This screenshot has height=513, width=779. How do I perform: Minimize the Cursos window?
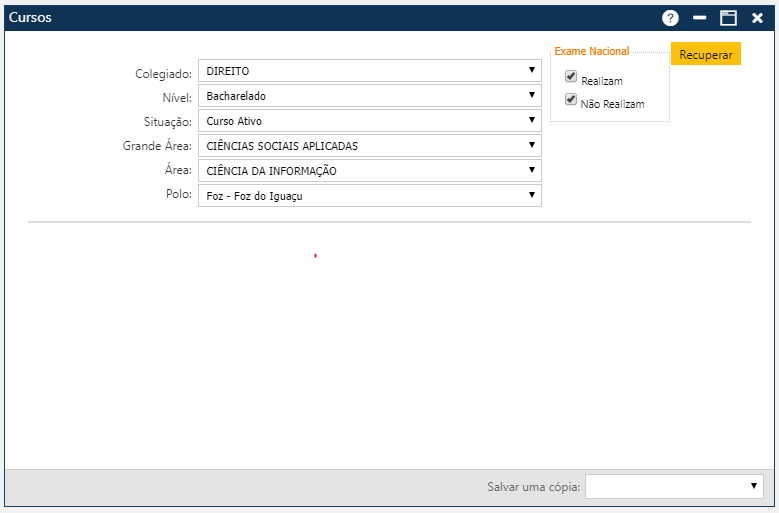tap(700, 18)
